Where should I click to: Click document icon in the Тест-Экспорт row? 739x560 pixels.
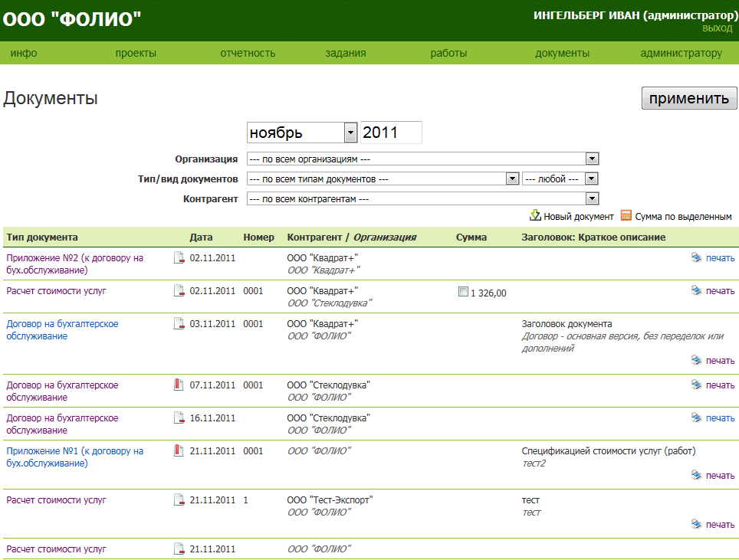pyautogui.click(x=179, y=499)
